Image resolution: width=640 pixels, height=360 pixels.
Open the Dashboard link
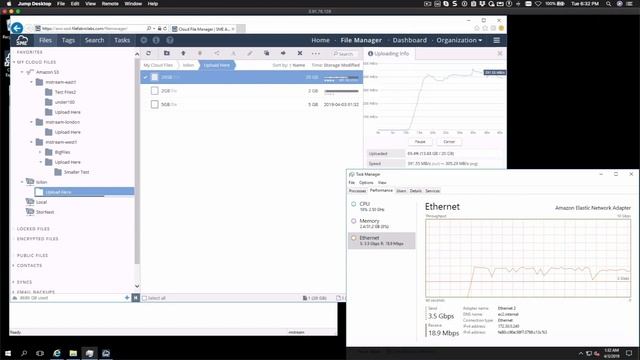point(409,40)
